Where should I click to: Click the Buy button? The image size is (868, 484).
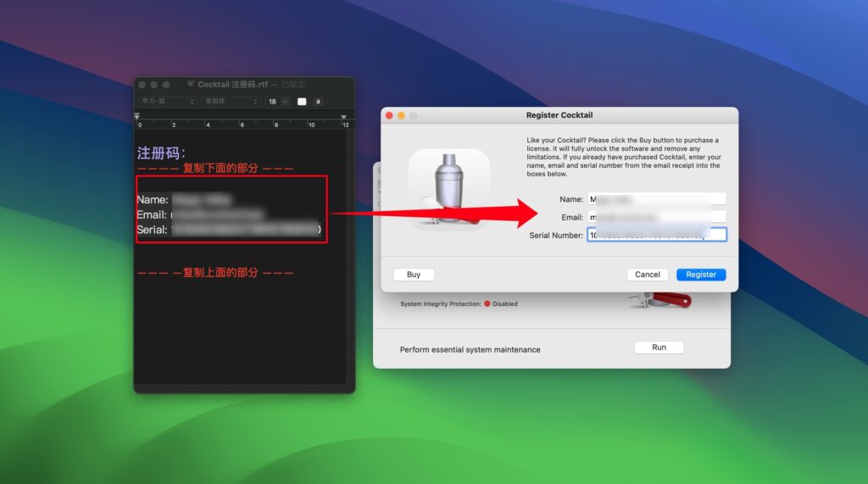(x=414, y=275)
